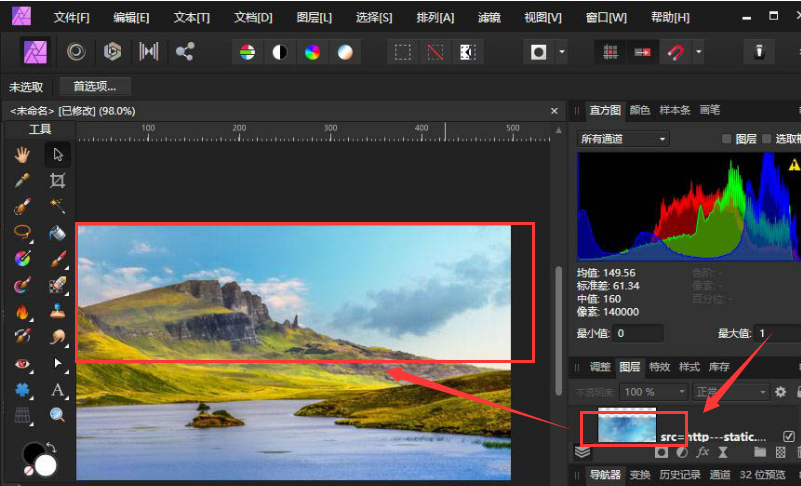Select the Flood Fill paint bucket tool
This screenshot has height=486, width=801.
[x=57, y=233]
